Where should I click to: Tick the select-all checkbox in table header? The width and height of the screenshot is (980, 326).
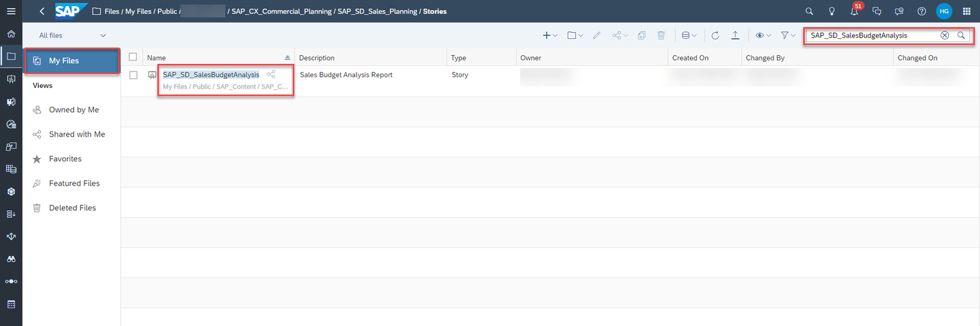[x=133, y=57]
